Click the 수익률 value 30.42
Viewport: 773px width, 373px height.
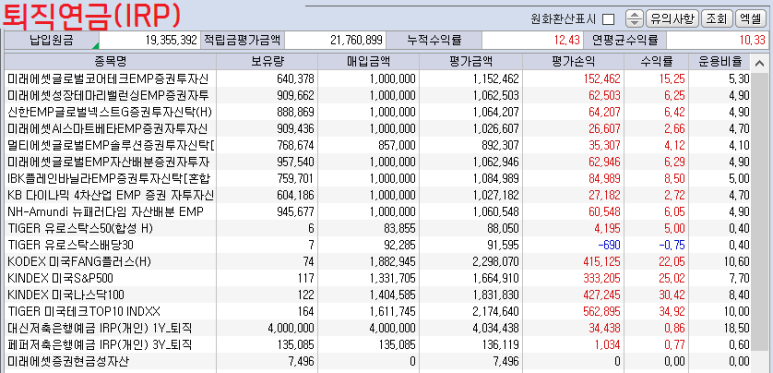pyautogui.click(x=672, y=295)
